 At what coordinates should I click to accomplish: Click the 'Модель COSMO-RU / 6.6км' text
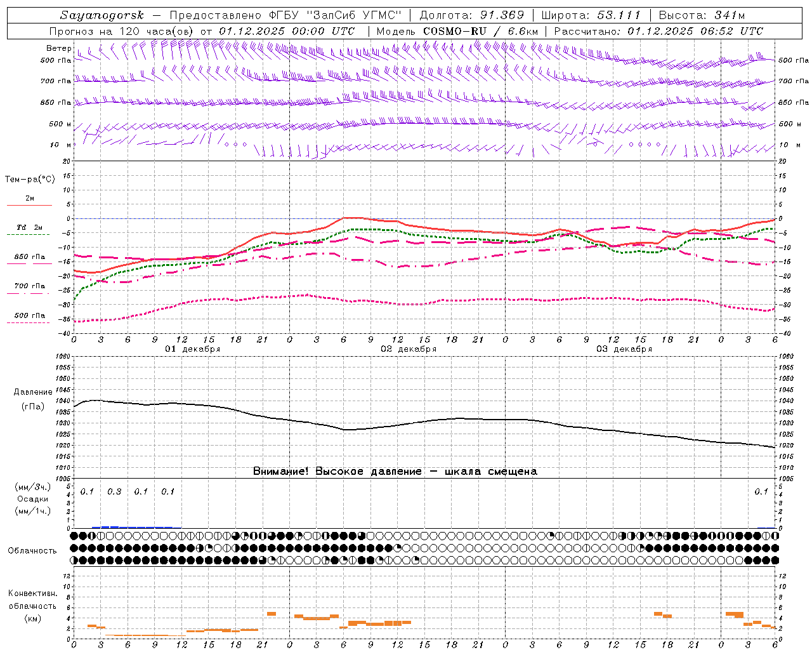click(457, 31)
